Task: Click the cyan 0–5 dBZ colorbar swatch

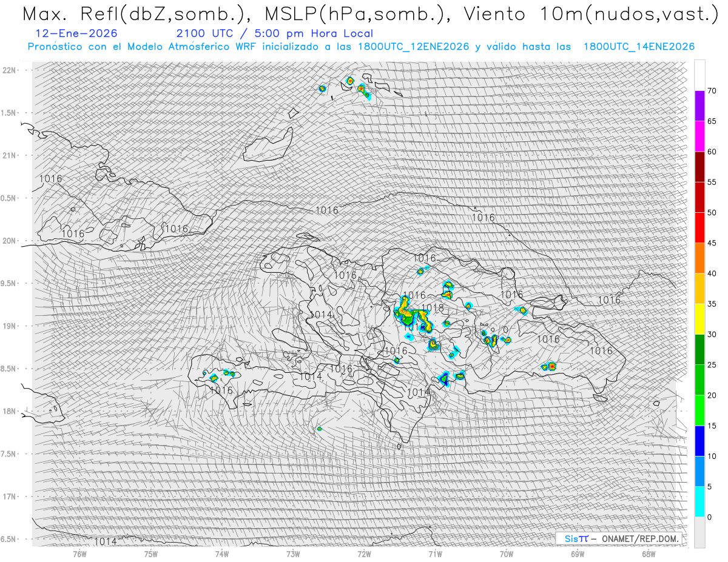Action: 699,501
